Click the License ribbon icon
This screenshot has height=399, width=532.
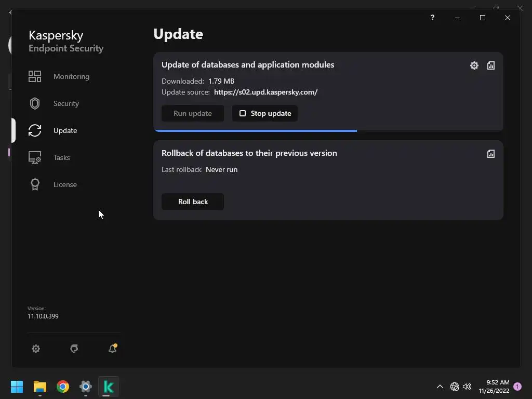tap(35, 184)
